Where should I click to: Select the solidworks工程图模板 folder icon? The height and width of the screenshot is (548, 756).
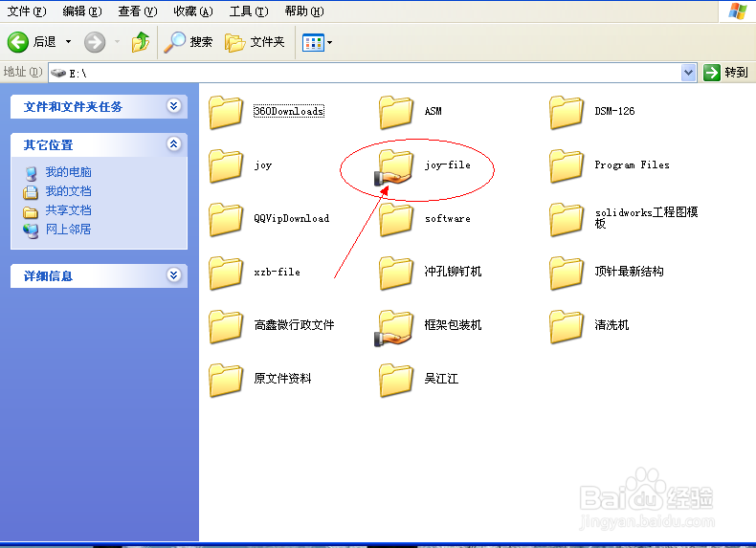(x=566, y=219)
